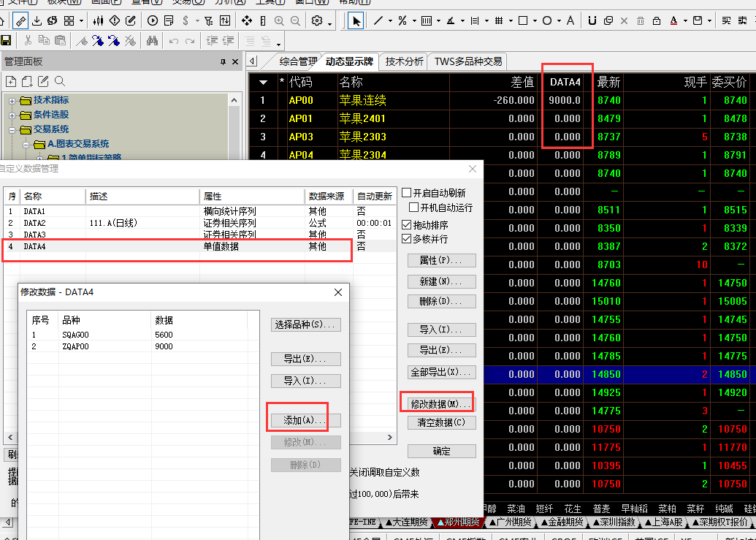Collapse the 交易系统 tree node
Viewport: 756px width, 540px height.
(12, 129)
